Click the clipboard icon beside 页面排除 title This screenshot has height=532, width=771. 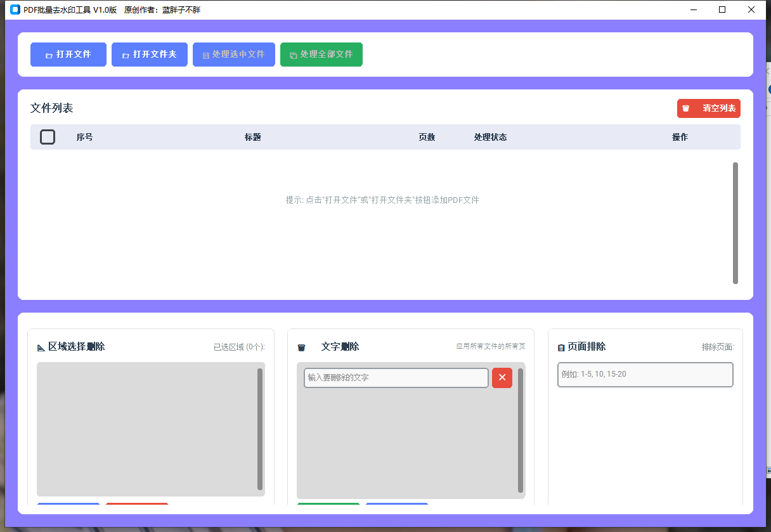pos(560,347)
